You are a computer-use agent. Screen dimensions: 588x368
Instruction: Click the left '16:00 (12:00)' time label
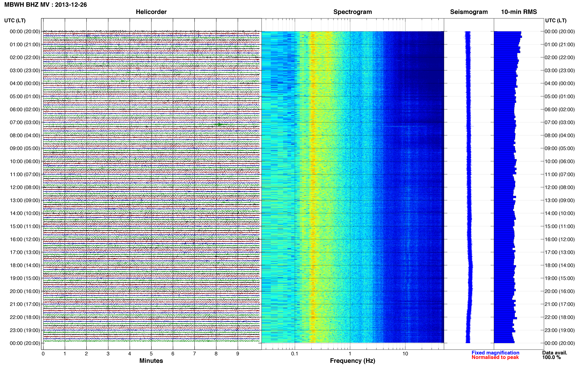pyautogui.click(x=25, y=239)
